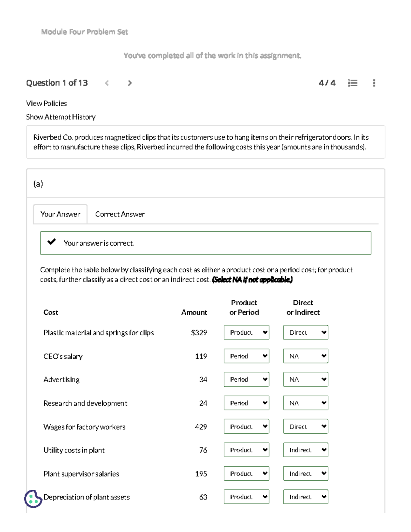Click the circular loading icon at bottom left
The width and height of the screenshot is (411, 532).
[33, 499]
